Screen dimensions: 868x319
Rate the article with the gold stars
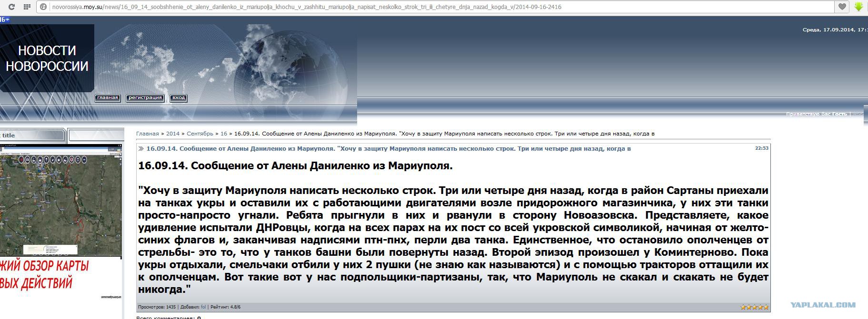754,307
